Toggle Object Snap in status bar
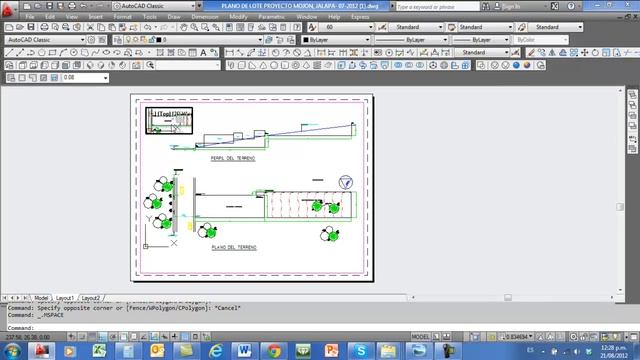This screenshot has height=360, width=640. pos(123,337)
